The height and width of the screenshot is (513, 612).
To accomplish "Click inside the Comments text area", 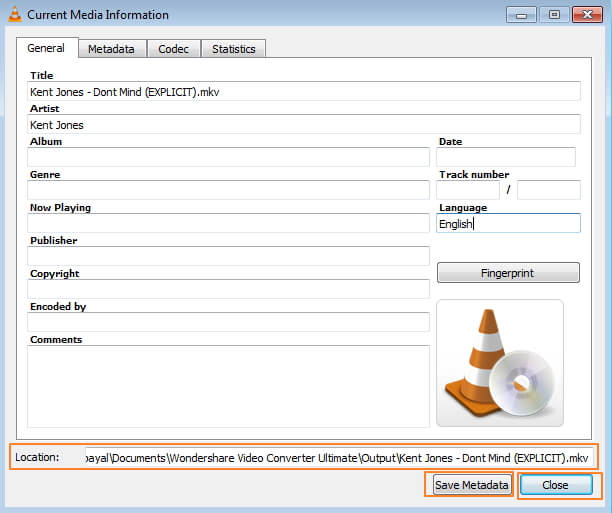I will (228, 387).
